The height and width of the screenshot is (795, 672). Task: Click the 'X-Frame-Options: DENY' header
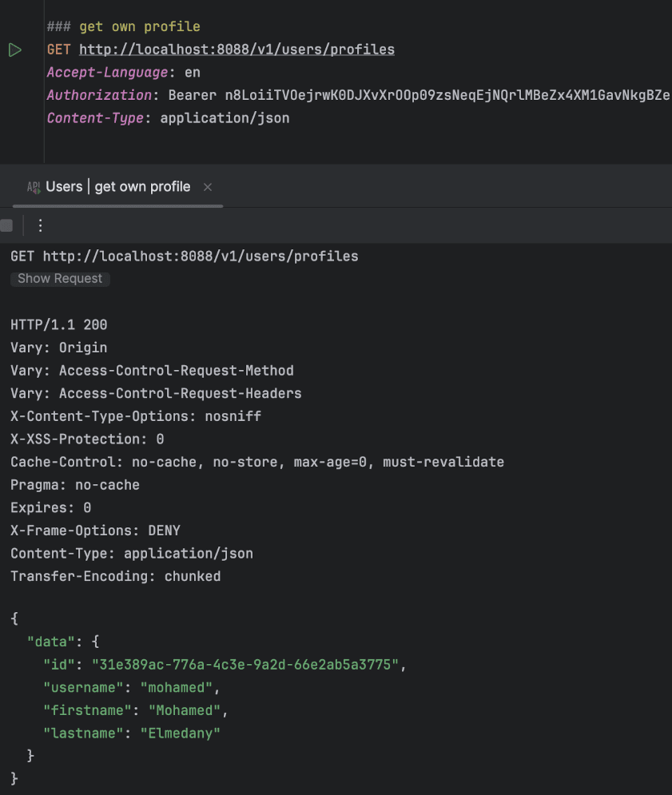95,531
